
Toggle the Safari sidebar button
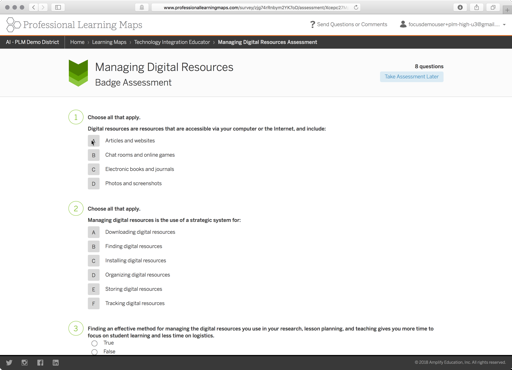[58, 7]
